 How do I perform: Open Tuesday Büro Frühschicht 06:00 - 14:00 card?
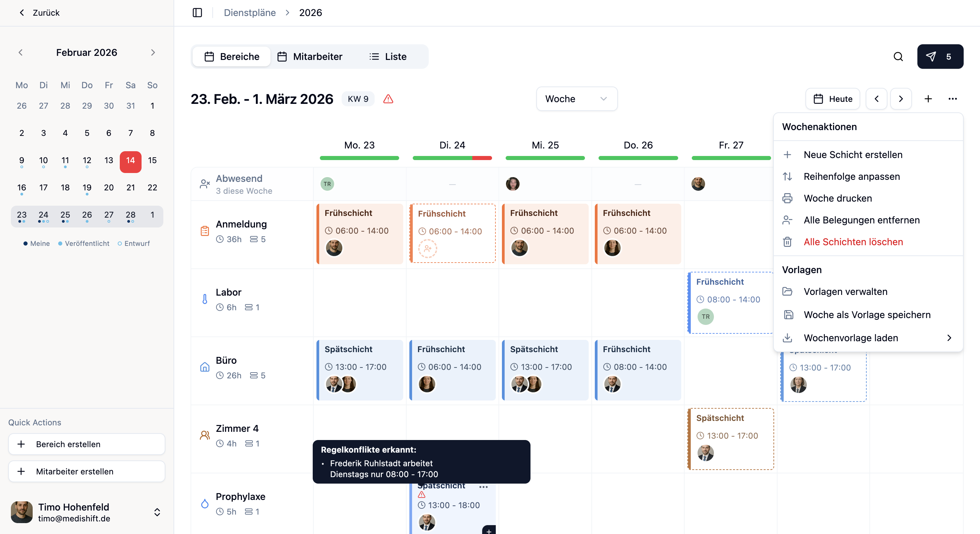pyautogui.click(x=452, y=370)
